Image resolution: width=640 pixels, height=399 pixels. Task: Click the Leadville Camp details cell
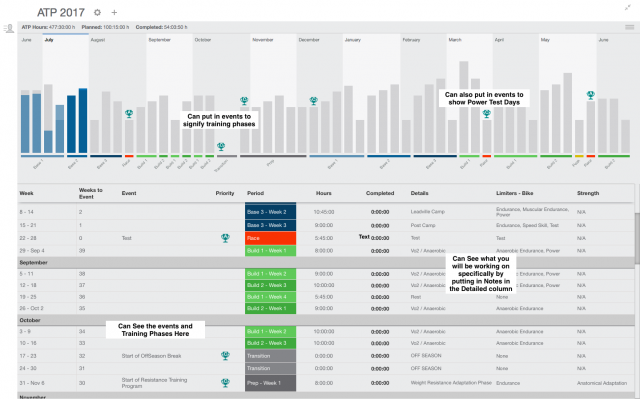click(x=428, y=212)
